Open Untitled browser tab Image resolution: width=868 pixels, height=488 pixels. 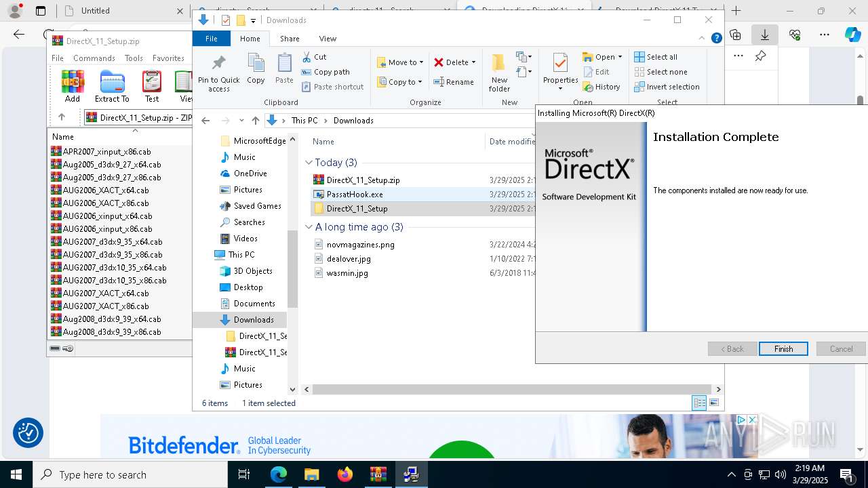tap(122, 11)
